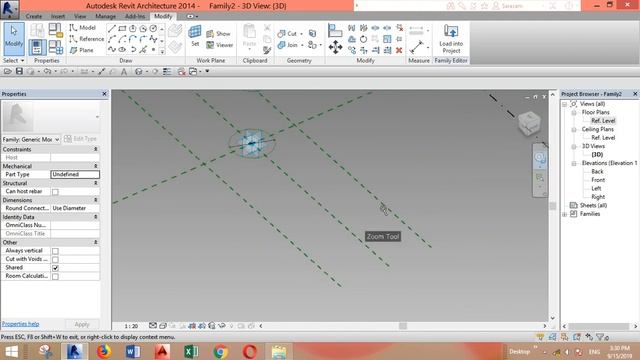Click the Apply button
The width and height of the screenshot is (640, 360).
[x=82, y=324]
